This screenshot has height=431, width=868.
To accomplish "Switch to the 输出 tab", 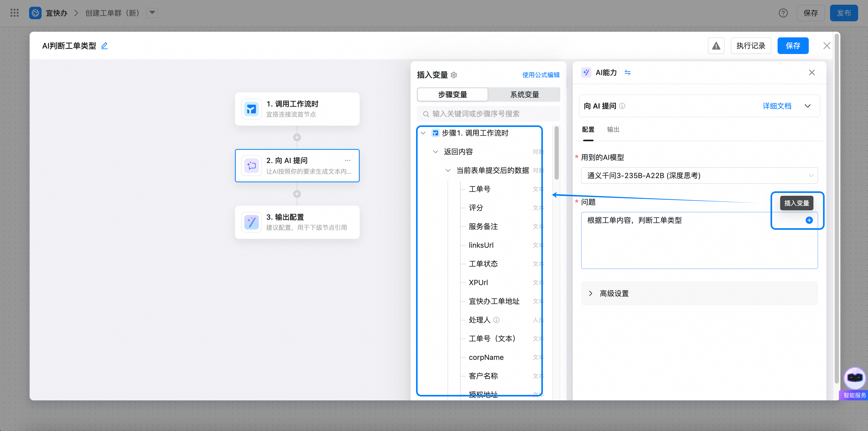I will [613, 130].
